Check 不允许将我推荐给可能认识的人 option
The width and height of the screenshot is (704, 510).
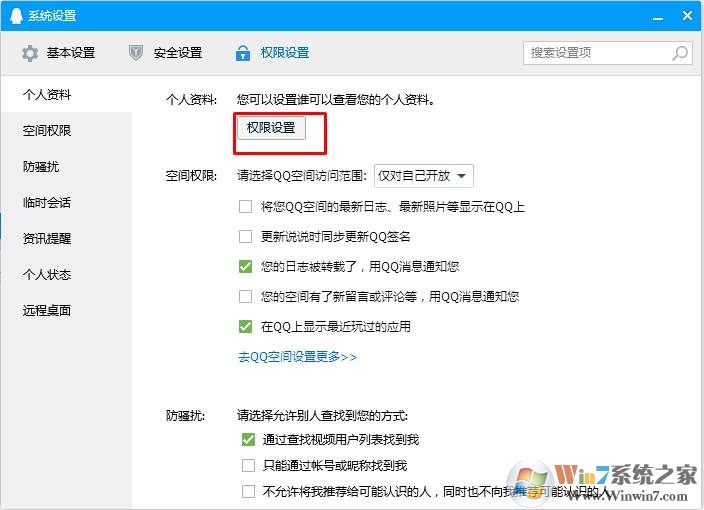(x=248, y=491)
